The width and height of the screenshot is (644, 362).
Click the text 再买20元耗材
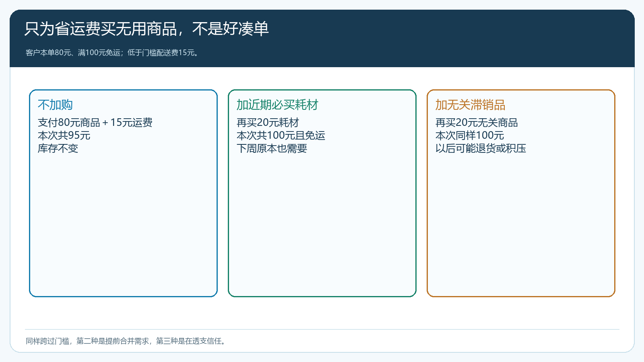[x=268, y=123]
